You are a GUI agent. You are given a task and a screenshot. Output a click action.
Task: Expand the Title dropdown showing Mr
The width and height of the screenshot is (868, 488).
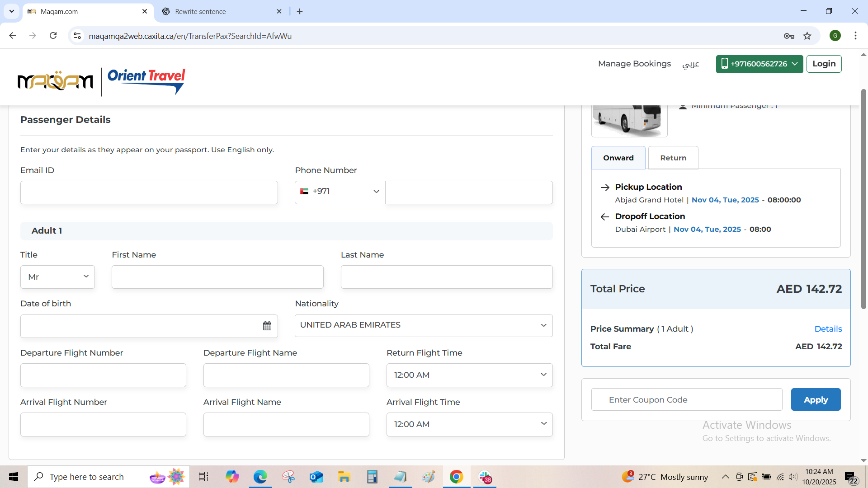57,277
